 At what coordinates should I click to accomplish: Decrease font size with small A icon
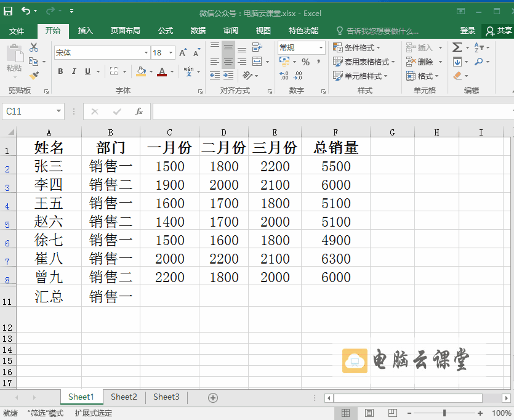196,52
